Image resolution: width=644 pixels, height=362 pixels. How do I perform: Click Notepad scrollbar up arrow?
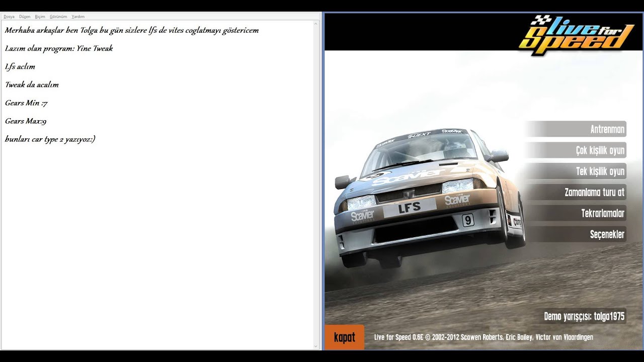tap(316, 23)
